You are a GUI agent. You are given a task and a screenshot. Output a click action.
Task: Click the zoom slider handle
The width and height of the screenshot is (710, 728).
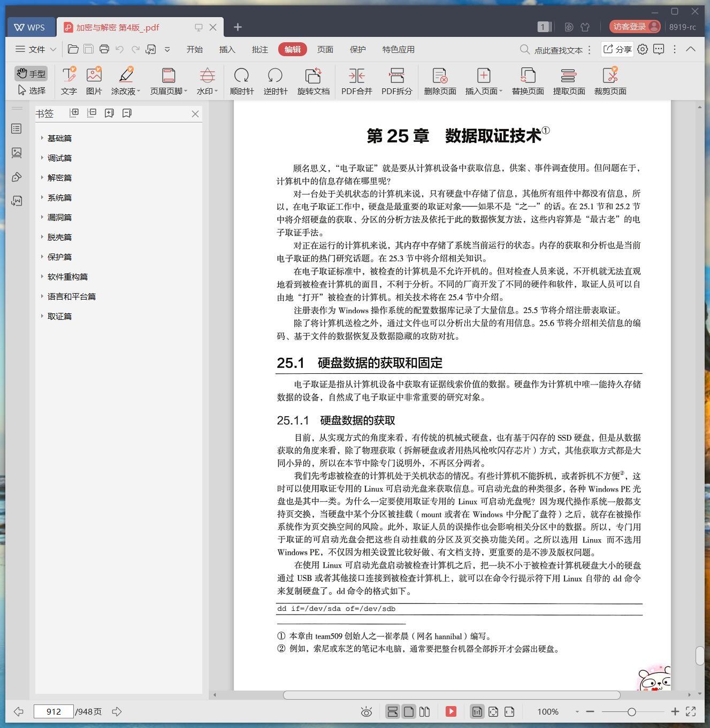[x=632, y=711]
